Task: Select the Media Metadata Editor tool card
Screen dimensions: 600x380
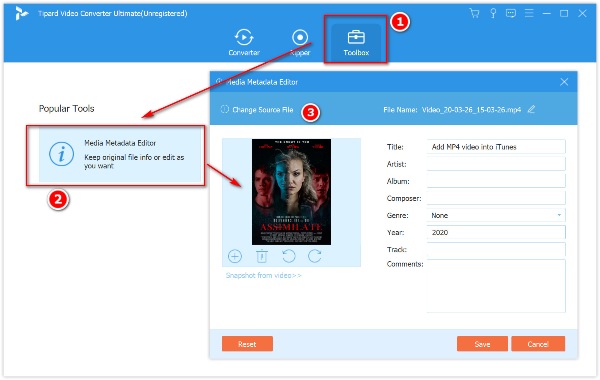Action: pos(120,154)
